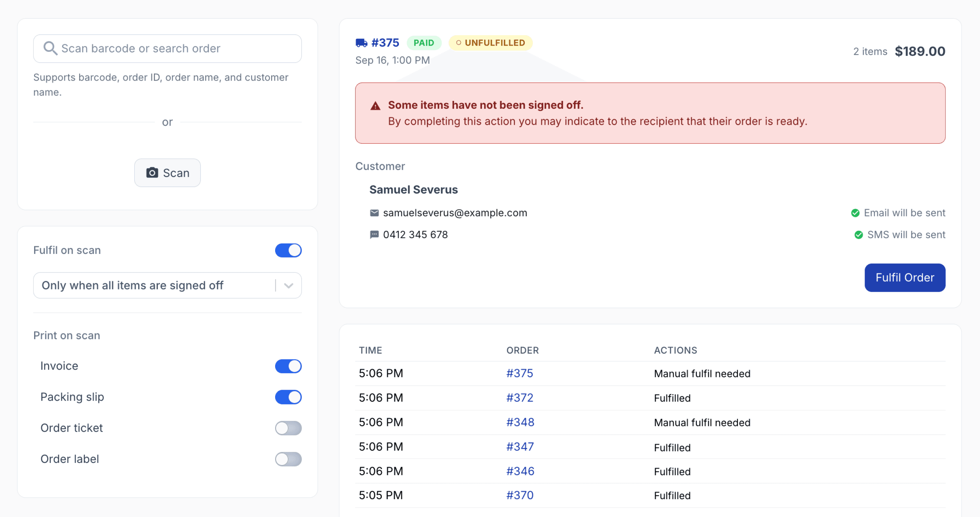980x517 pixels.
Task: Focus the scan barcode search field
Action: click(x=167, y=49)
